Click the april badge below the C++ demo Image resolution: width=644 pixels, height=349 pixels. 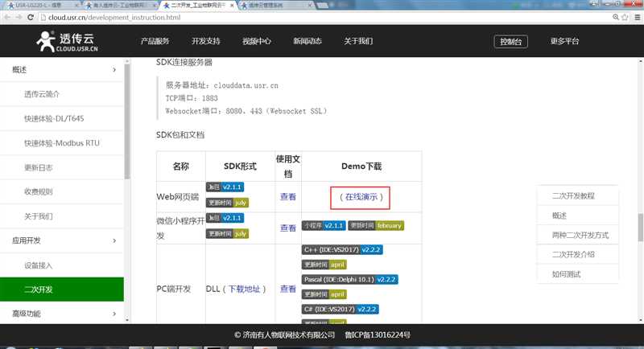pos(324,265)
